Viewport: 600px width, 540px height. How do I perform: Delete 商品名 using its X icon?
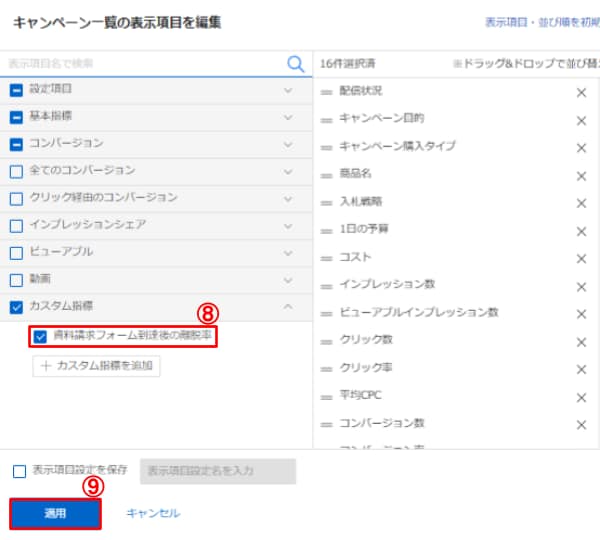(581, 176)
